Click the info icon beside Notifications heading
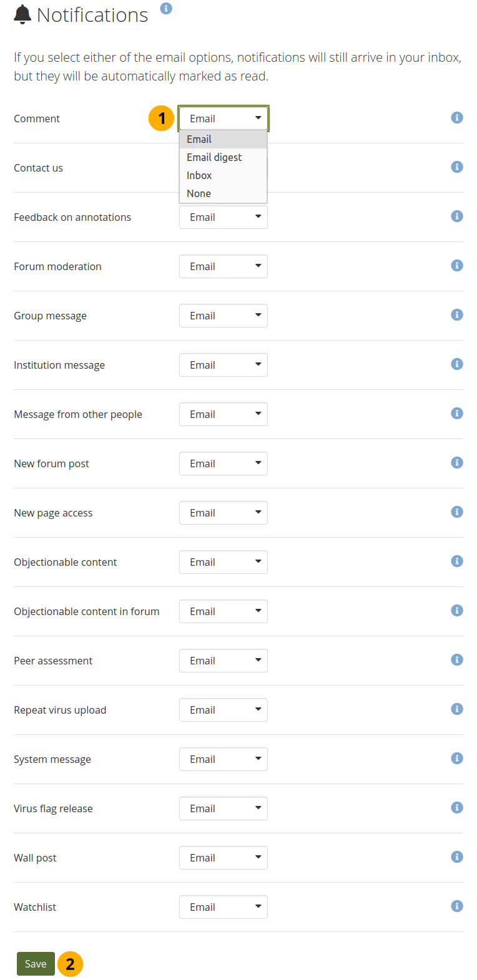Viewport: 477px width, 980px height. 166,8
